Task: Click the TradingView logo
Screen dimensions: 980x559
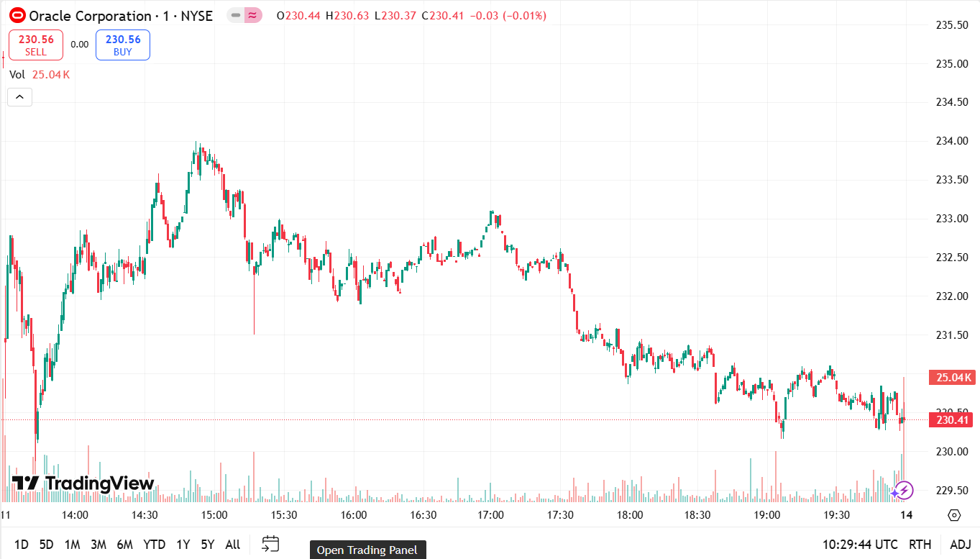Action: click(x=83, y=483)
